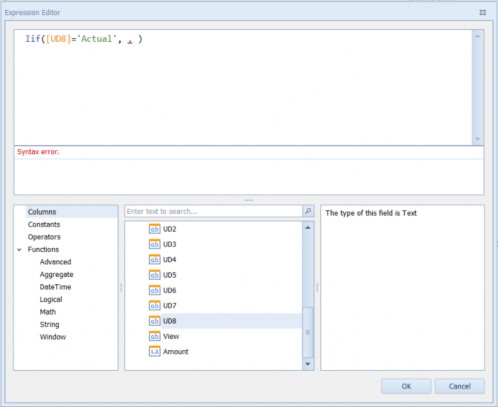Viewport: 498px width, 407px height.
Task: Select the Aggregate functions group
Action: [56, 274]
